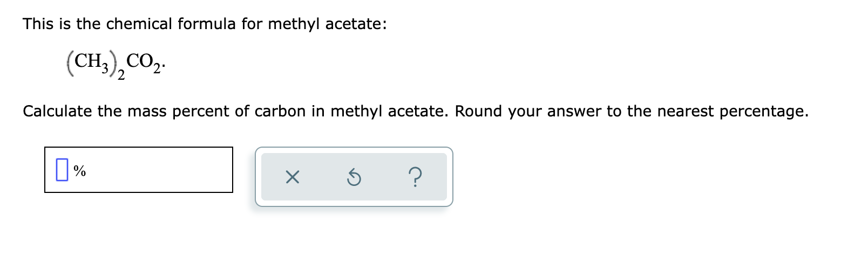Clear the entry using the X button

[x=292, y=177]
